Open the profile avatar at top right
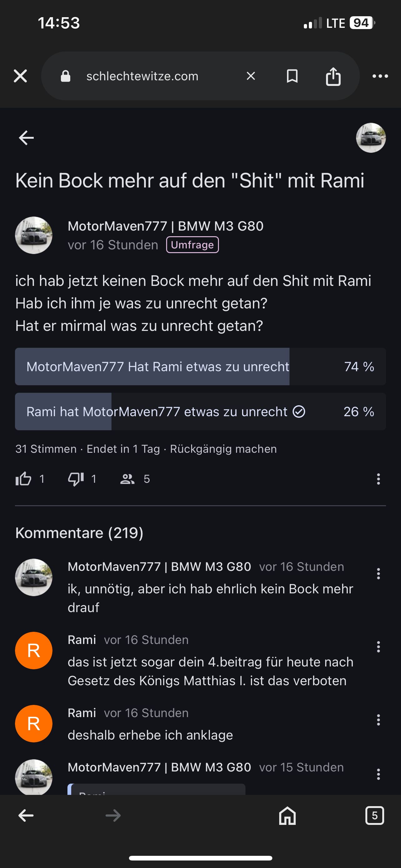The width and height of the screenshot is (401, 868). 371,138
